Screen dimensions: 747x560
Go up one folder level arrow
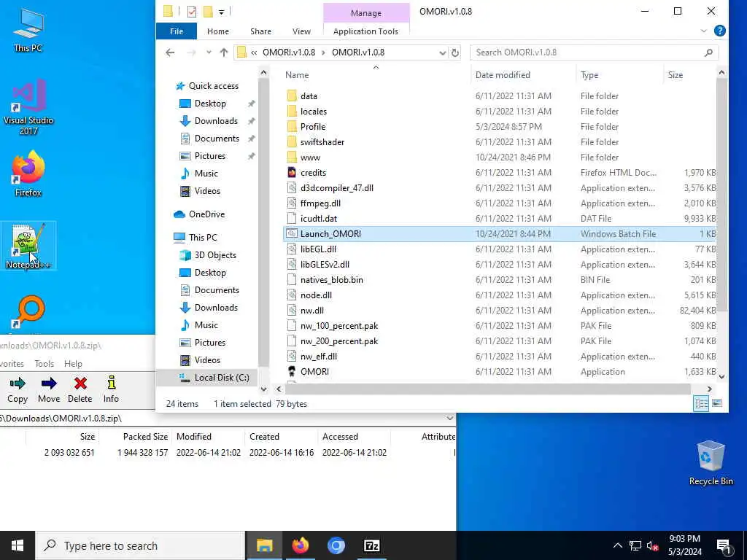point(224,52)
